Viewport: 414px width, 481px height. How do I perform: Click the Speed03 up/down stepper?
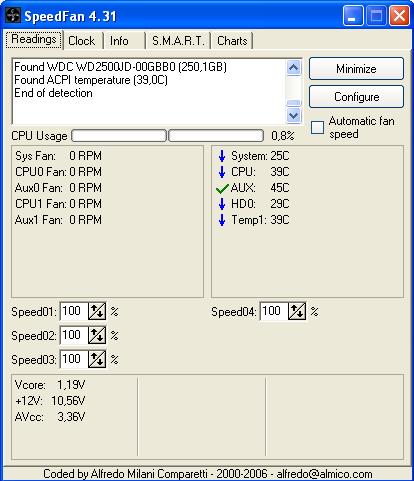(x=97, y=359)
